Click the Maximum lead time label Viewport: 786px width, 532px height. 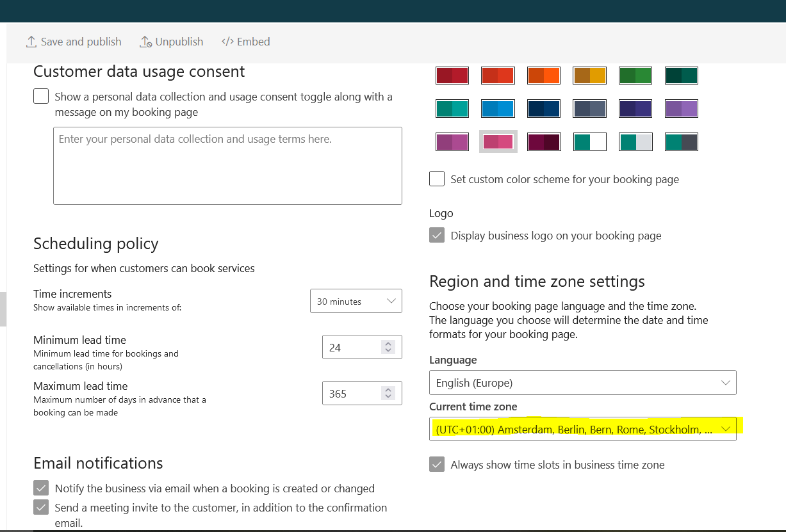tap(81, 386)
